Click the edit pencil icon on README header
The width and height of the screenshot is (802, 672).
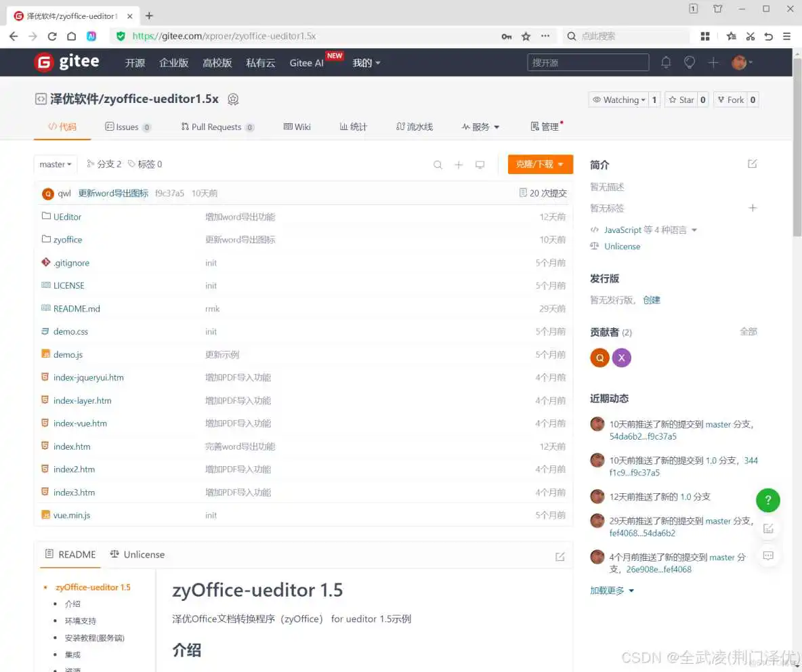[560, 555]
